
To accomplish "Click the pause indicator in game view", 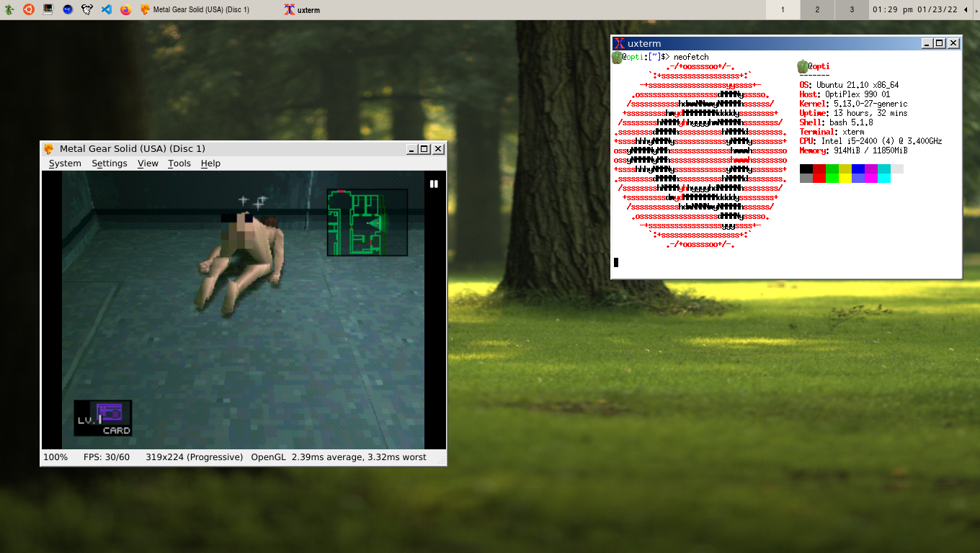I will pyautogui.click(x=434, y=184).
